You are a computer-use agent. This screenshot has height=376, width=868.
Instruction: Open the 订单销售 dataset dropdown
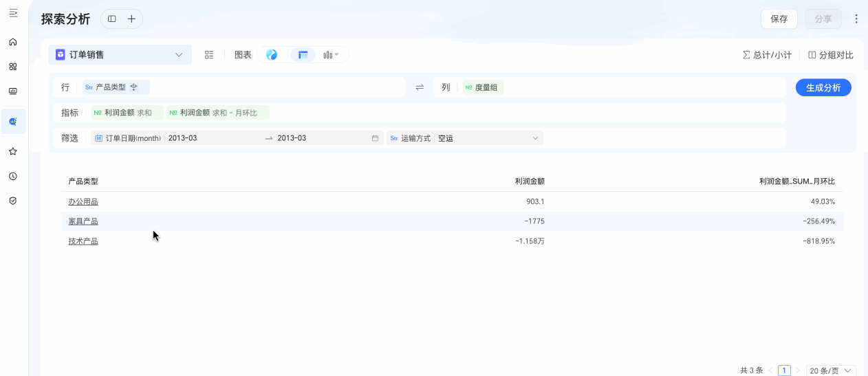(120, 55)
